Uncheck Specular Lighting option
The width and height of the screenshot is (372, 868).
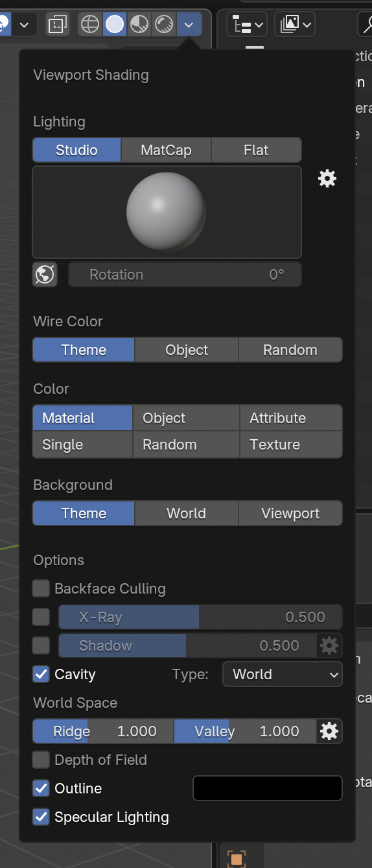coord(41,817)
